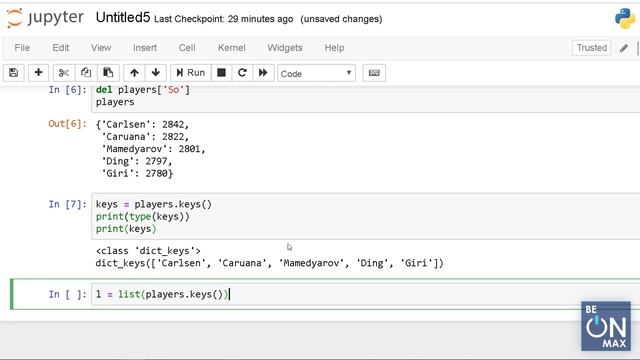The width and height of the screenshot is (640, 360).
Task: Restart kernel and rerun all fast-forward icon
Action: click(263, 73)
